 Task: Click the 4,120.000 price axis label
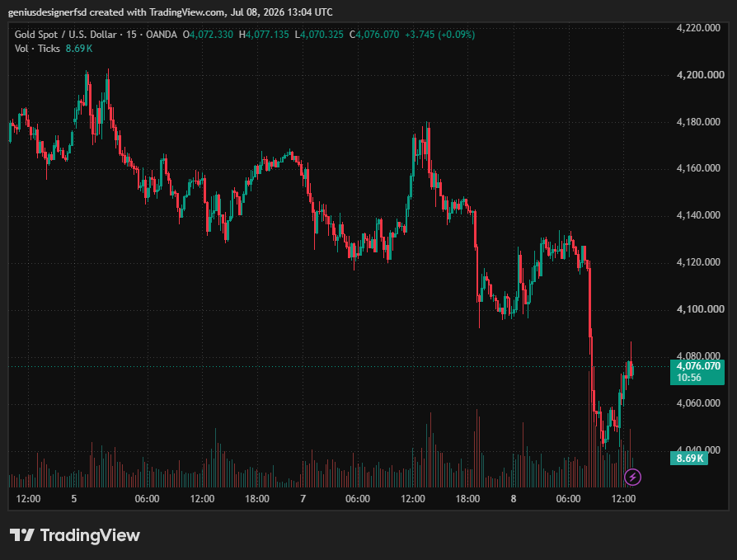point(698,262)
